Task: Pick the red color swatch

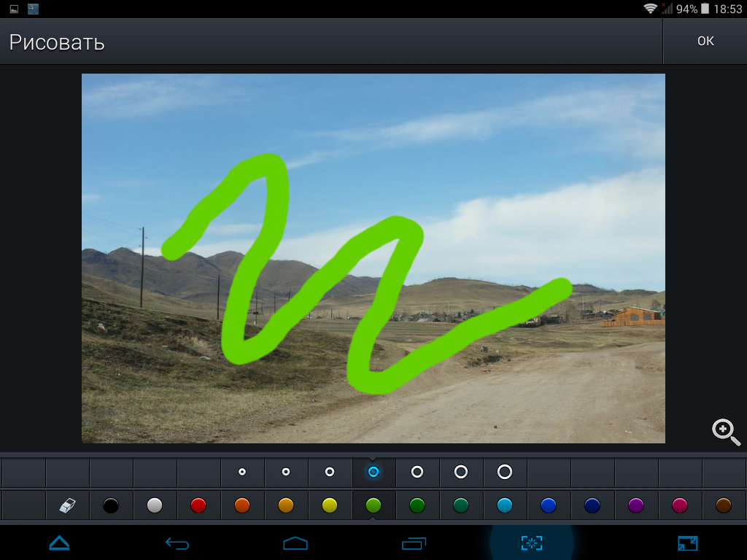Action: click(198, 505)
